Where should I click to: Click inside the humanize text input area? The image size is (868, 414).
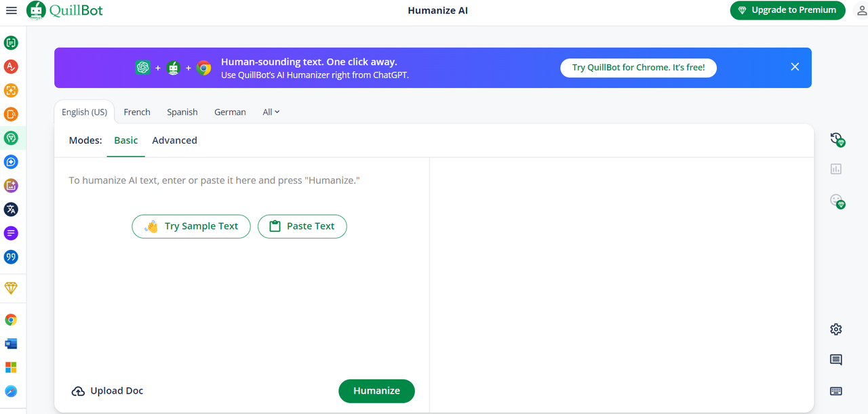click(x=241, y=180)
